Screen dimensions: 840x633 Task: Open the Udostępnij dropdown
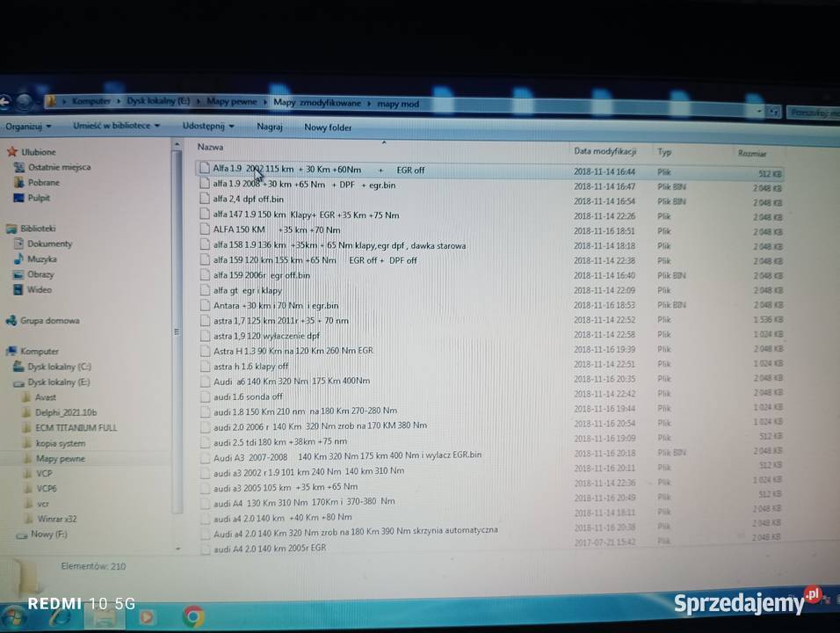208,126
